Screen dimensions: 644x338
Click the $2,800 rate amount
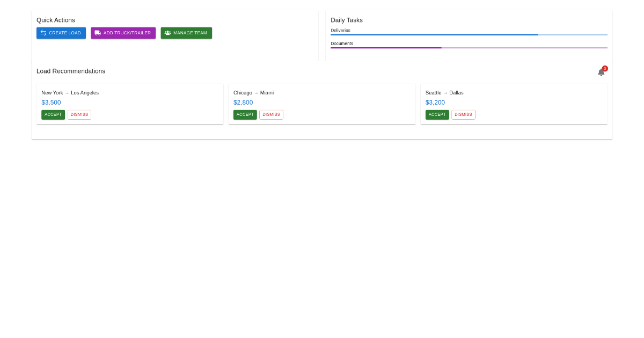243,102
